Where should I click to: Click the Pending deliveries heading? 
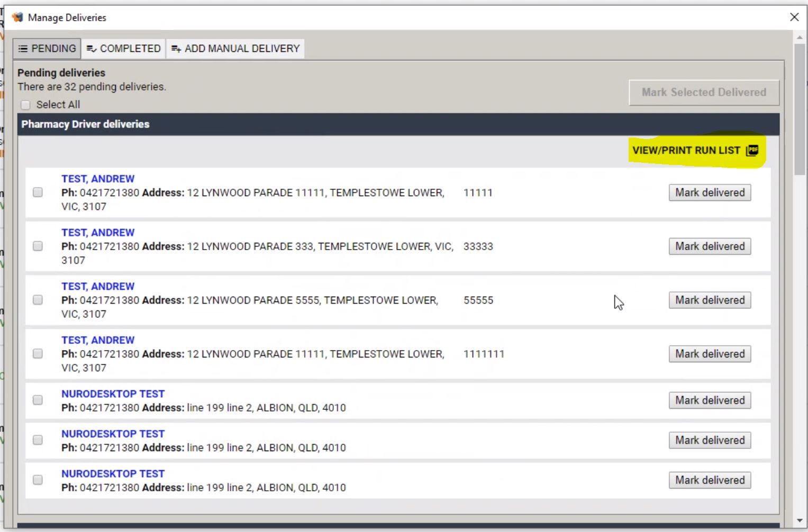click(x=61, y=73)
